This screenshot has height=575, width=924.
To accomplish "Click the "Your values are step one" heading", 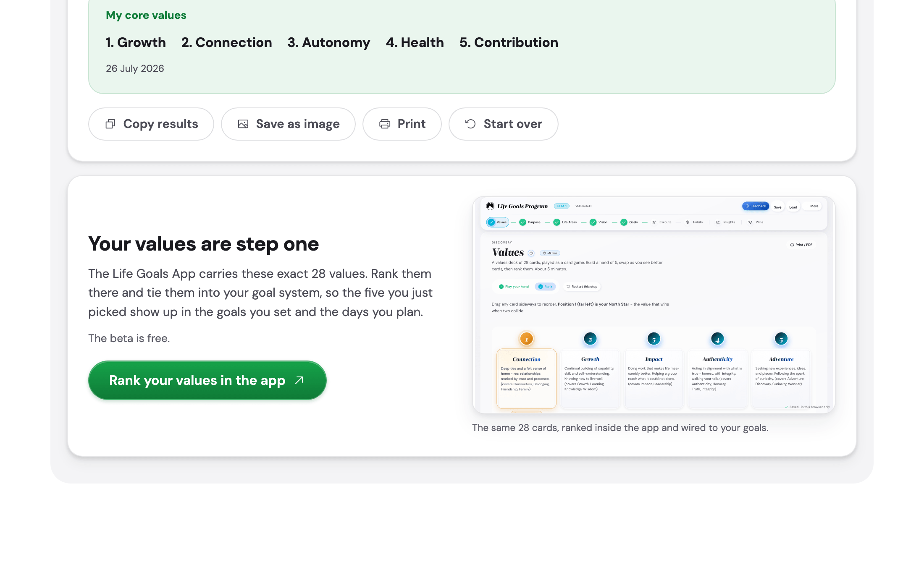I will click(x=204, y=244).
